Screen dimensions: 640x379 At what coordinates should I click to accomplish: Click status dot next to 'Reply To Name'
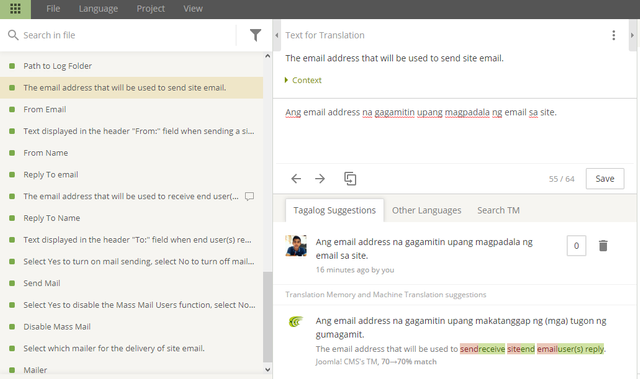click(x=12, y=218)
